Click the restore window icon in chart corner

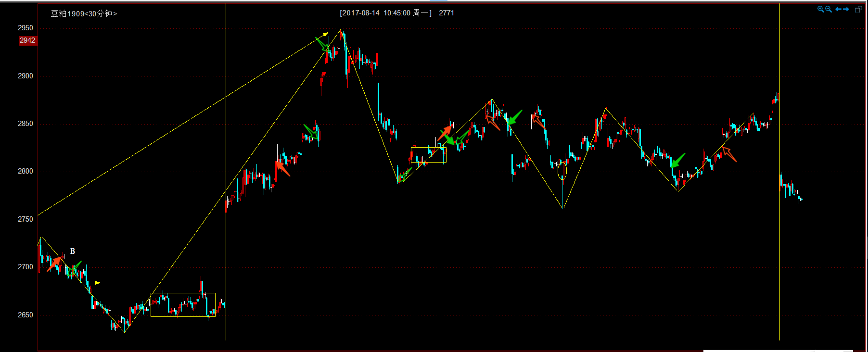pos(858,9)
